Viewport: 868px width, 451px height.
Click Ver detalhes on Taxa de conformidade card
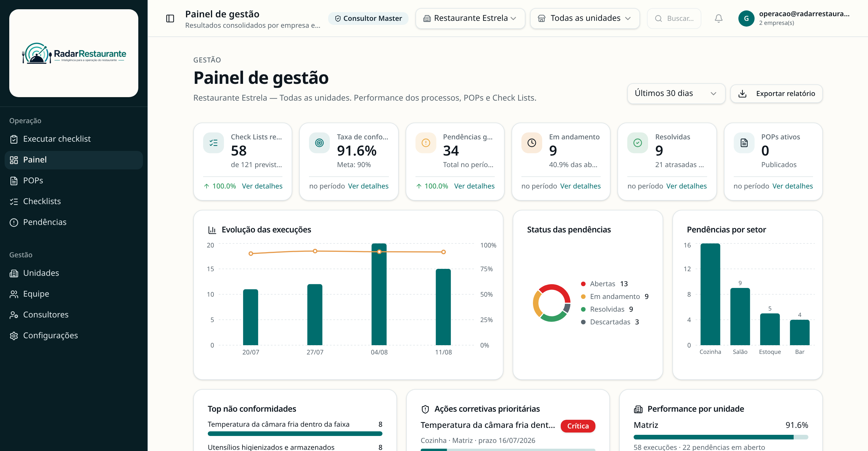click(368, 186)
